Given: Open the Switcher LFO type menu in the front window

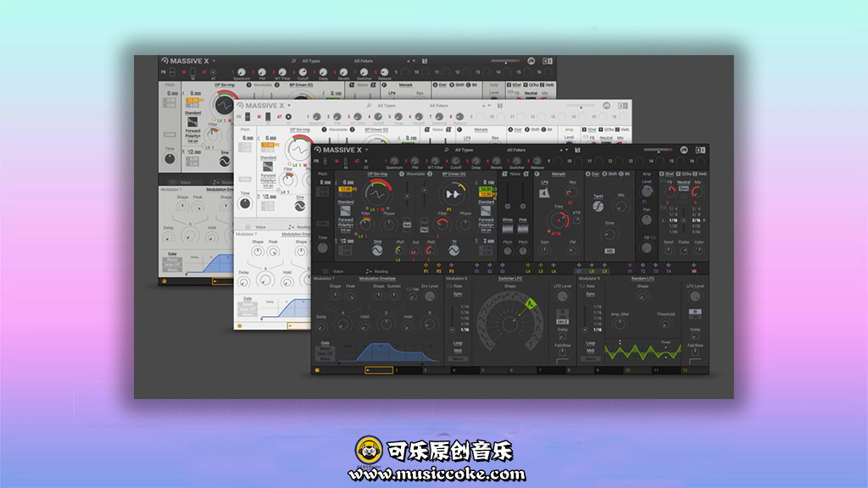Looking at the screenshot, I should [x=510, y=278].
